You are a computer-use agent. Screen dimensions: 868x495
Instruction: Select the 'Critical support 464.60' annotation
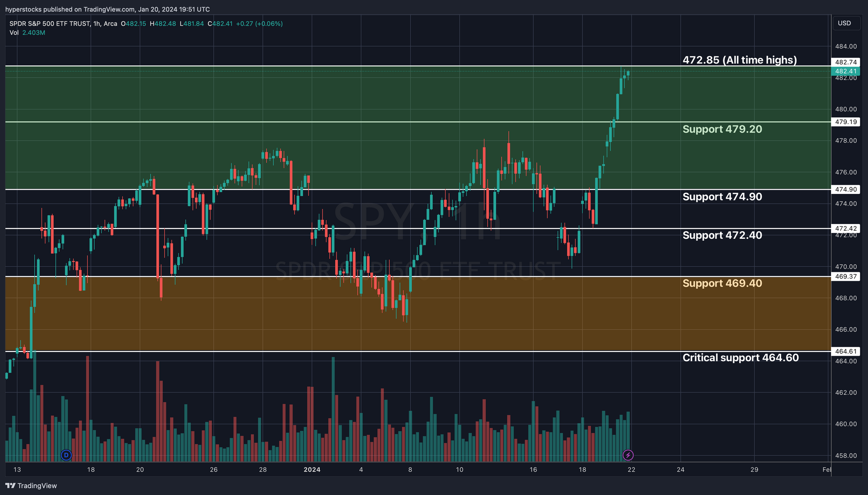[x=740, y=358]
